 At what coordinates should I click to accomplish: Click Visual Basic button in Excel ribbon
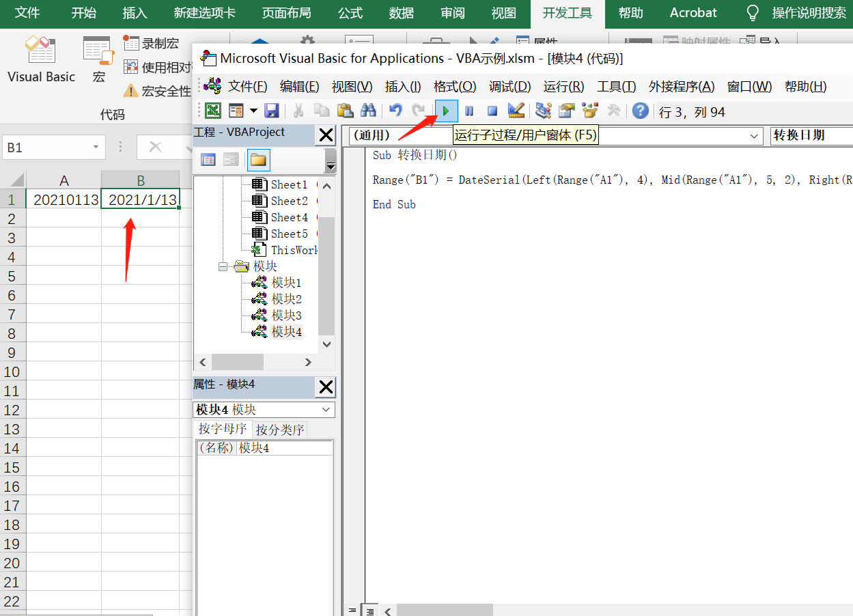coord(41,61)
